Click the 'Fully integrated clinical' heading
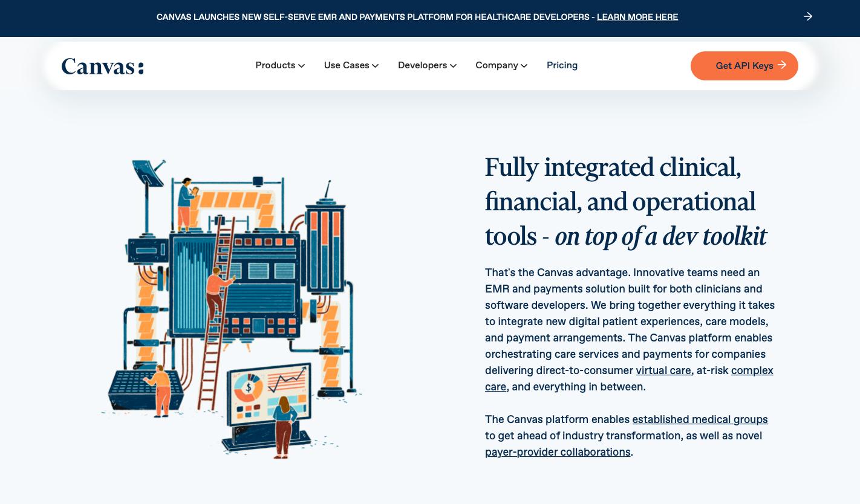The height and width of the screenshot is (504, 860). [626, 201]
